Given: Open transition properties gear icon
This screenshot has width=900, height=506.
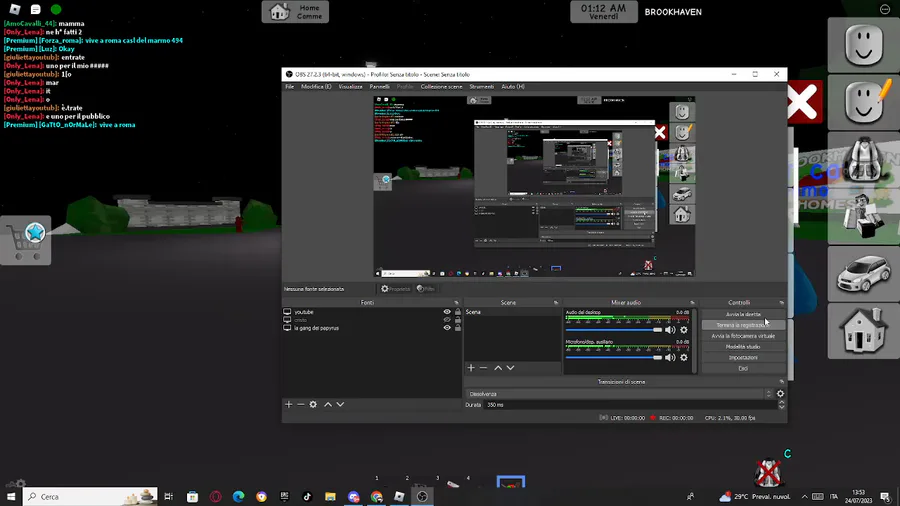Looking at the screenshot, I should [780, 394].
